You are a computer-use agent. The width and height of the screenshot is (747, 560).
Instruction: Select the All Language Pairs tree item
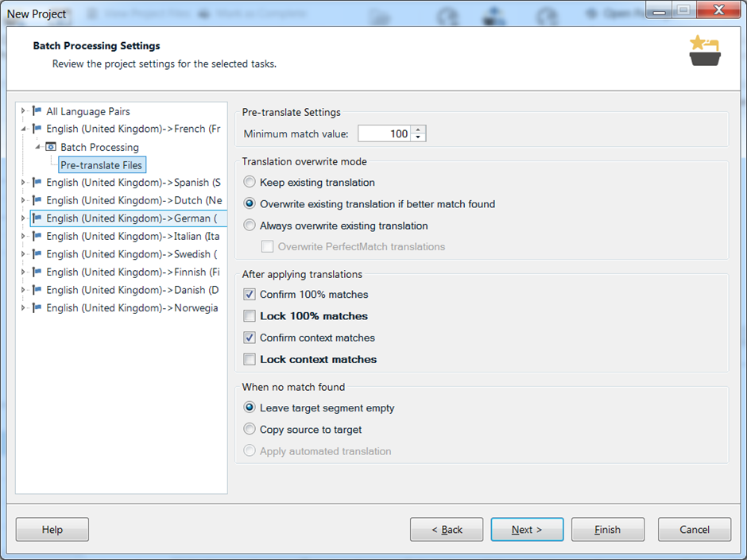[x=88, y=111]
